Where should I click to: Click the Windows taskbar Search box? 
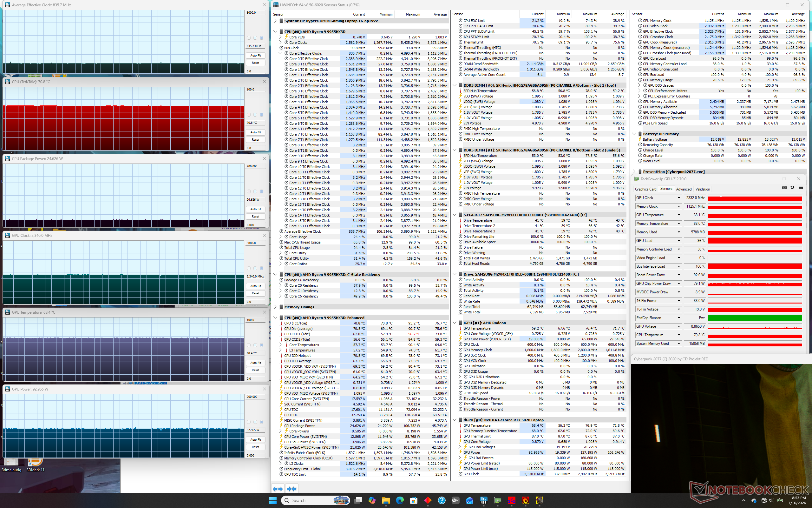[315, 500]
